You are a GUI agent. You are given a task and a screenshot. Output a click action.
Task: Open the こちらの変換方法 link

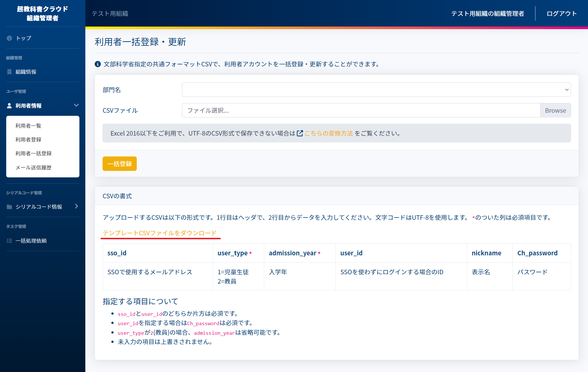pyautogui.click(x=329, y=133)
